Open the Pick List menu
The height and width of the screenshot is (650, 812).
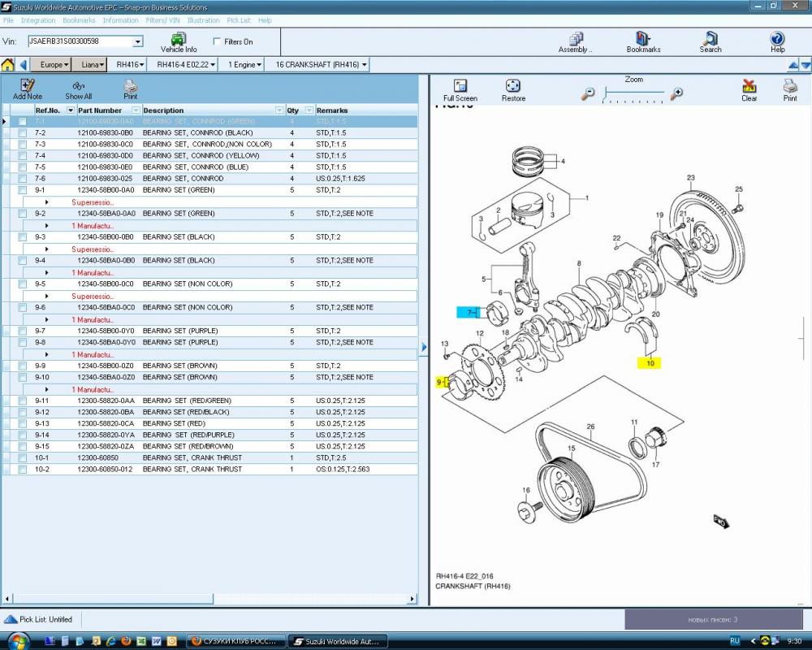point(238,20)
